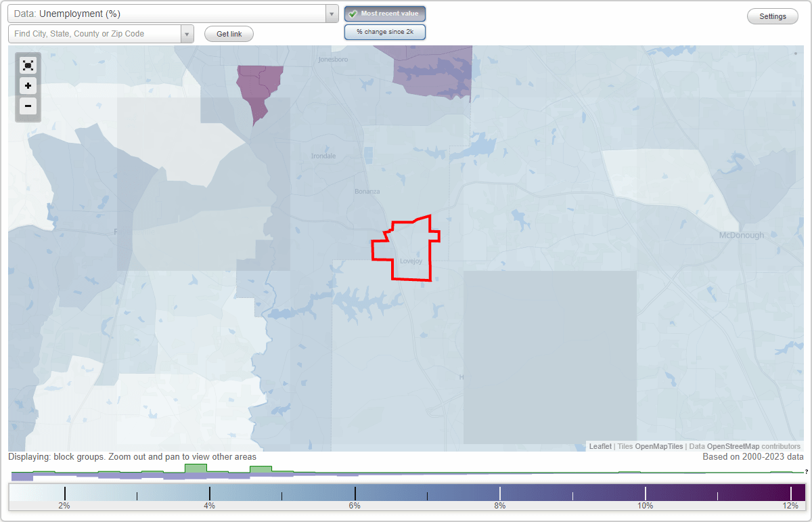
Task: Enable the Most recent value display mode
Action: pyautogui.click(x=384, y=13)
